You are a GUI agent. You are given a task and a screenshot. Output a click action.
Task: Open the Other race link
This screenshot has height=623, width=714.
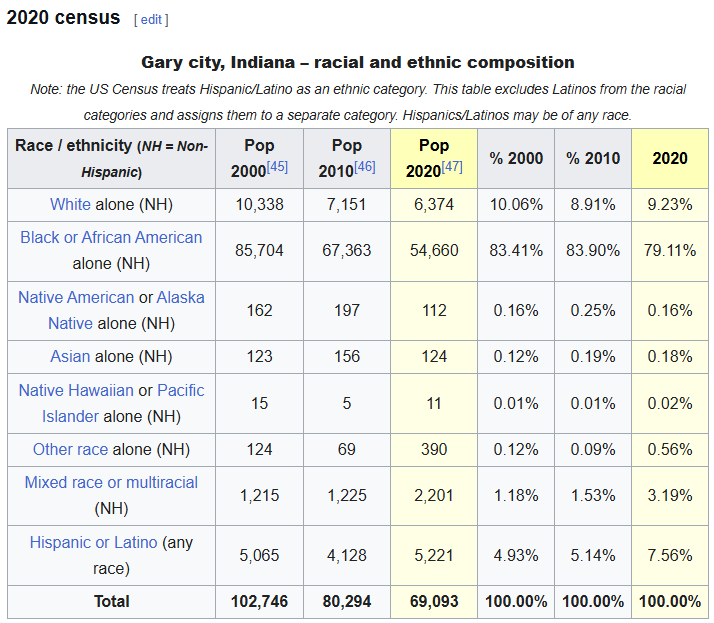(x=70, y=449)
